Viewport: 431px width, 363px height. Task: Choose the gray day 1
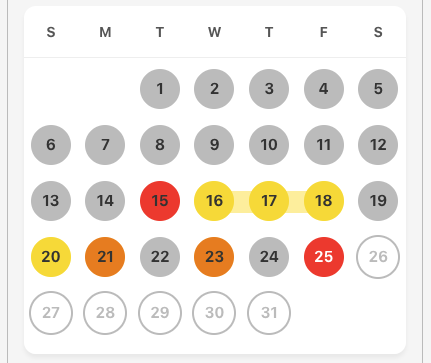click(x=160, y=89)
